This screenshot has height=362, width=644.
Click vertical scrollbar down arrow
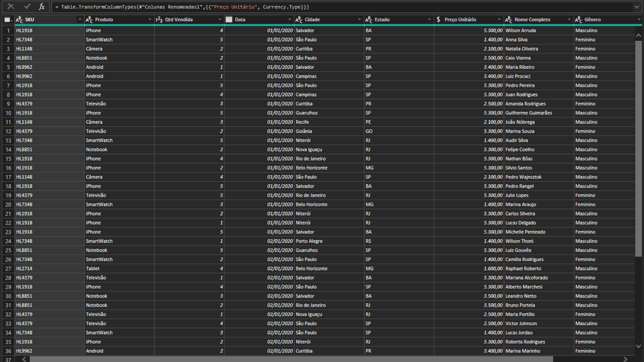coord(639,346)
